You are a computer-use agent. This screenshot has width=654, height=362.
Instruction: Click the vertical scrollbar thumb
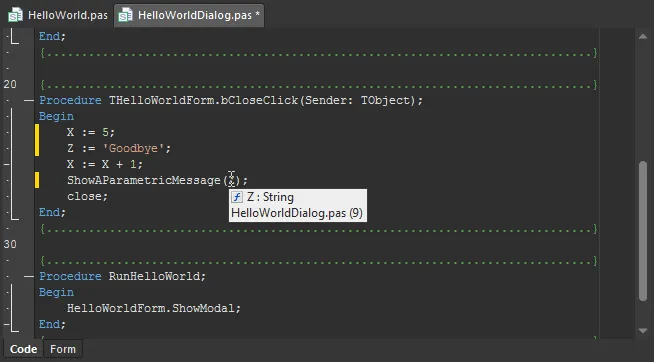(643, 230)
